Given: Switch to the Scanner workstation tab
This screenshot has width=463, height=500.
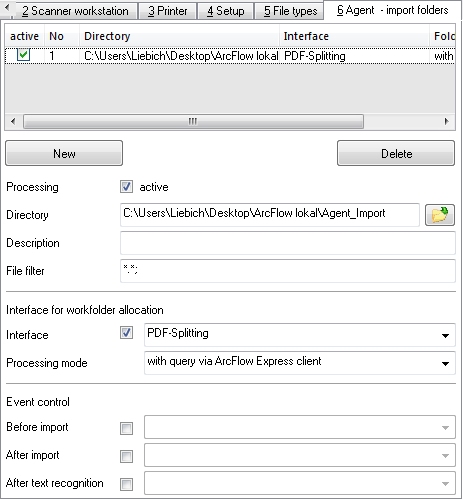Looking at the screenshot, I should click(x=75, y=11).
